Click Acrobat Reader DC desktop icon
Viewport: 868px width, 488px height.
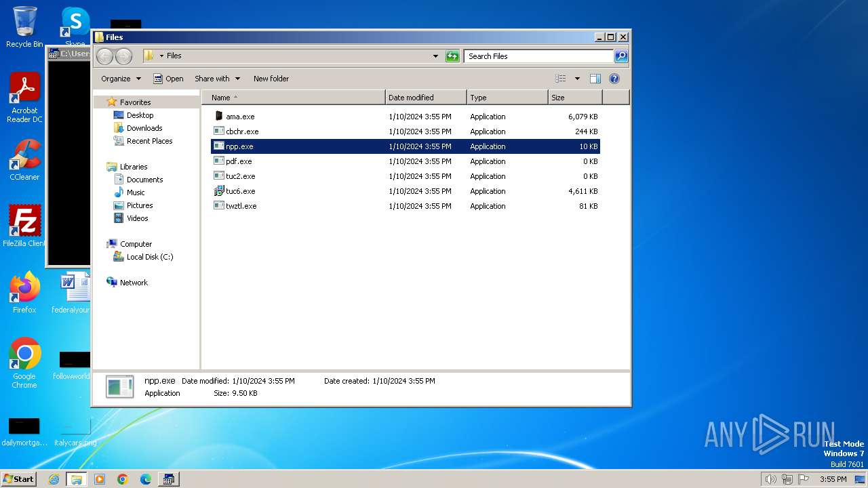pos(24,98)
